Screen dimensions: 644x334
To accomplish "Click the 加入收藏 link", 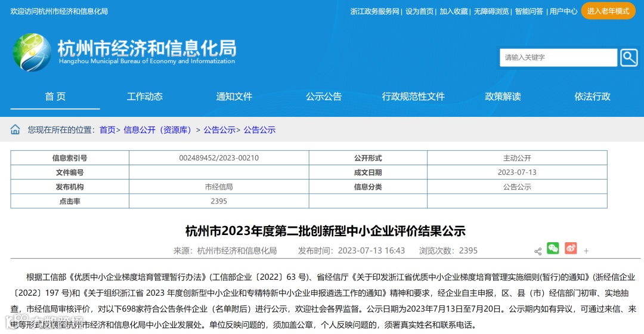I will (453, 11).
